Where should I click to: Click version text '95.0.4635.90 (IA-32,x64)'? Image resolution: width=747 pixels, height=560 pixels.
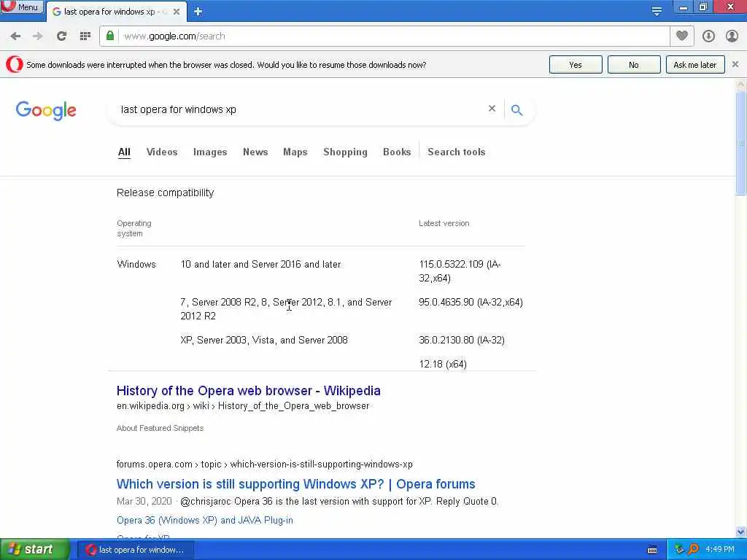click(471, 303)
